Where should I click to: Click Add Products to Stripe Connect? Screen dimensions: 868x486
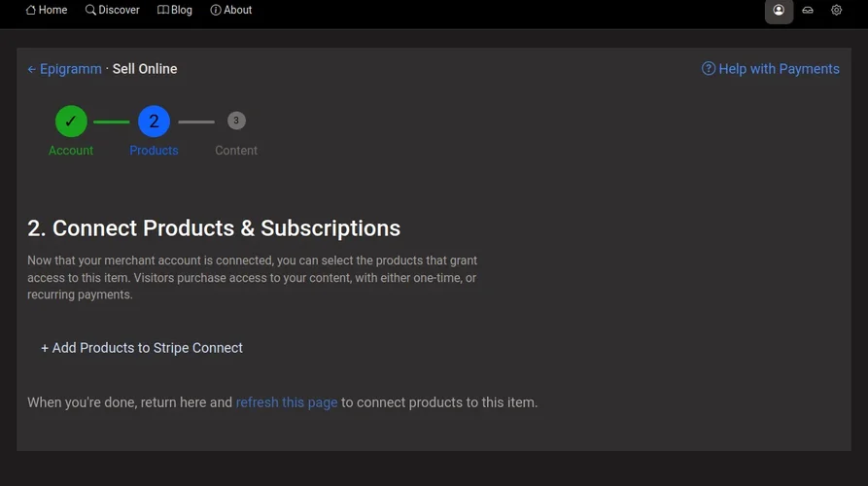click(142, 348)
